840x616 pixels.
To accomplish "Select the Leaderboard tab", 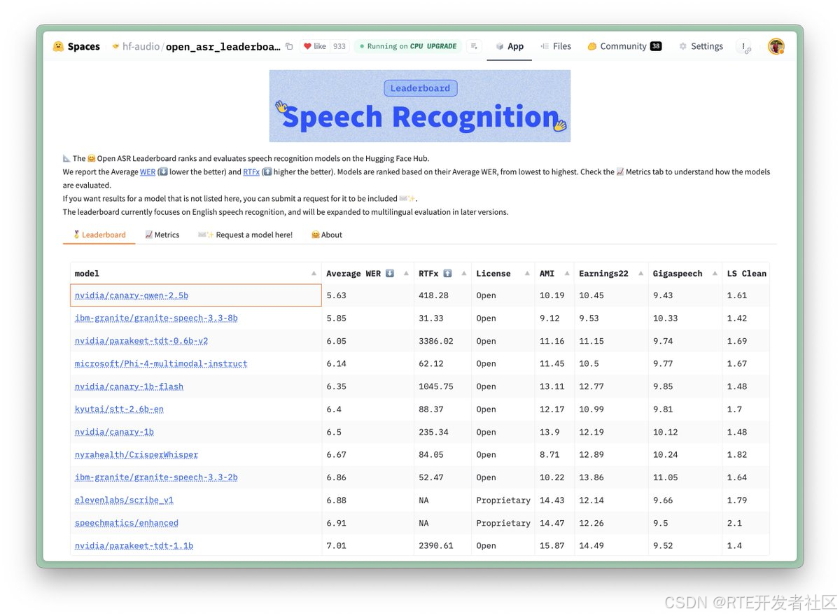I will pyautogui.click(x=99, y=234).
